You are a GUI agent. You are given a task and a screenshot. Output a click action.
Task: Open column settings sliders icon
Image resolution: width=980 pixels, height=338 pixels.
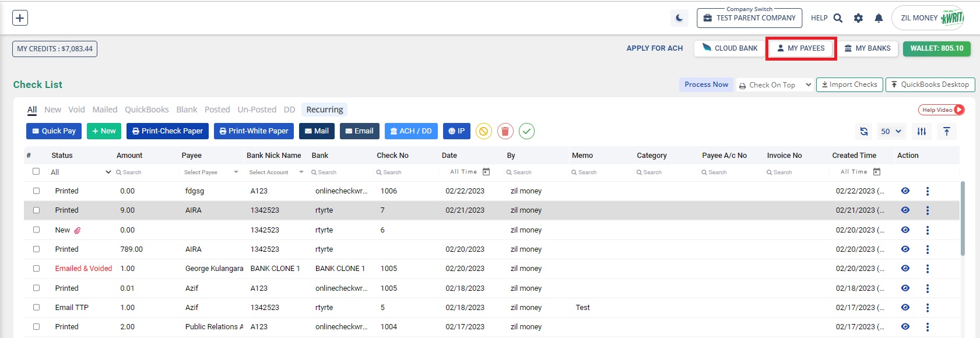coord(922,132)
